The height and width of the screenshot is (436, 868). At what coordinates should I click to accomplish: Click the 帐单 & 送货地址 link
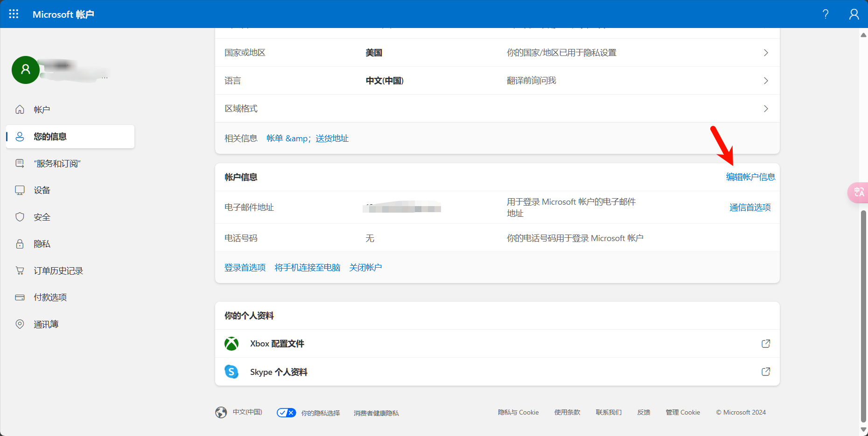[x=308, y=138]
